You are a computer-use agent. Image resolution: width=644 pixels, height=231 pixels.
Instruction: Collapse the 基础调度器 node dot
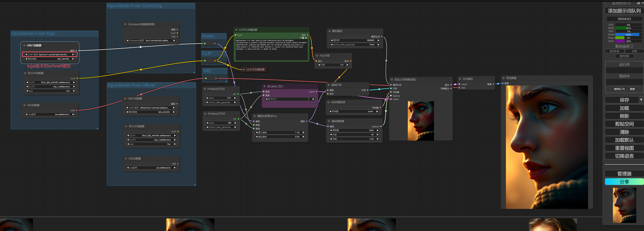coord(329,121)
